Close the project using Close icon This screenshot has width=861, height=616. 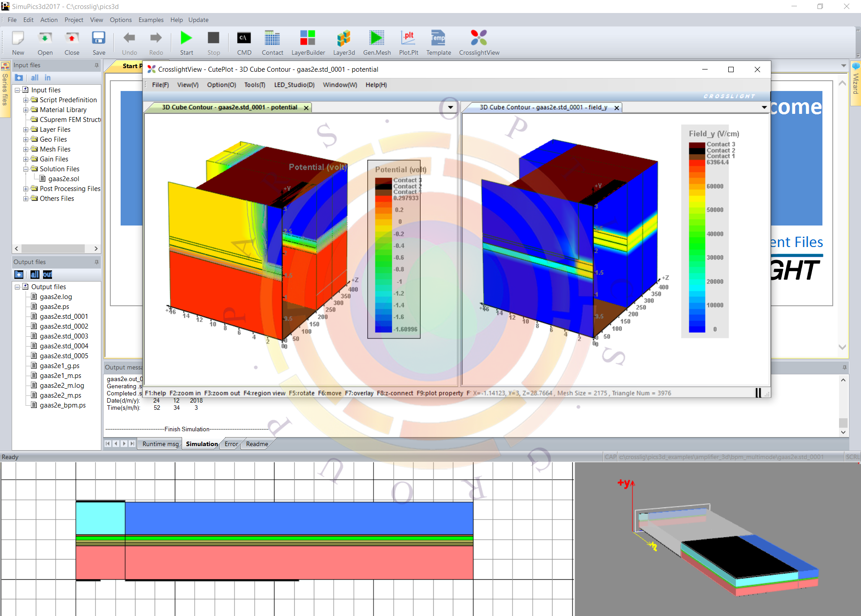[x=72, y=43]
